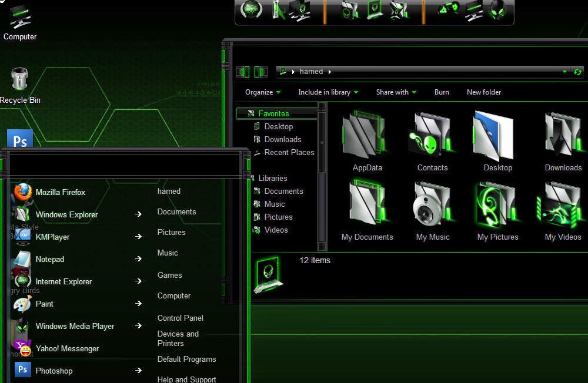
Task: Open the AppData folder
Action: point(367,142)
